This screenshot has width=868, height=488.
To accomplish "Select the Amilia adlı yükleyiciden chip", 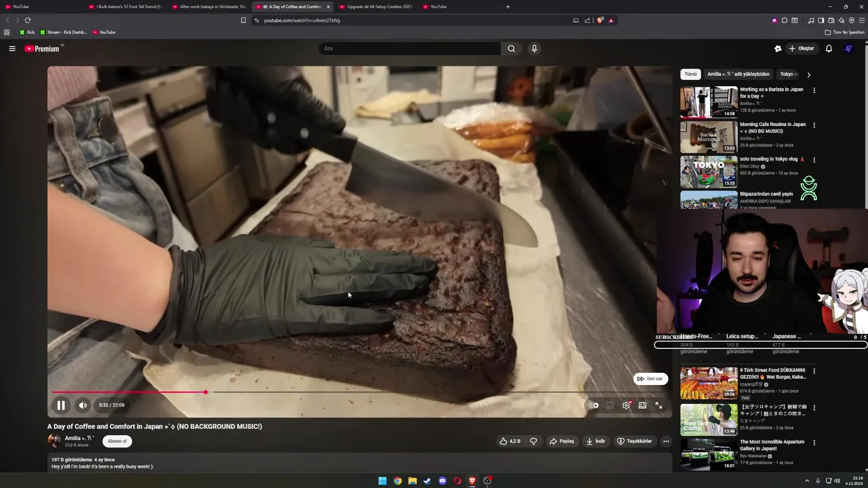I will (738, 74).
